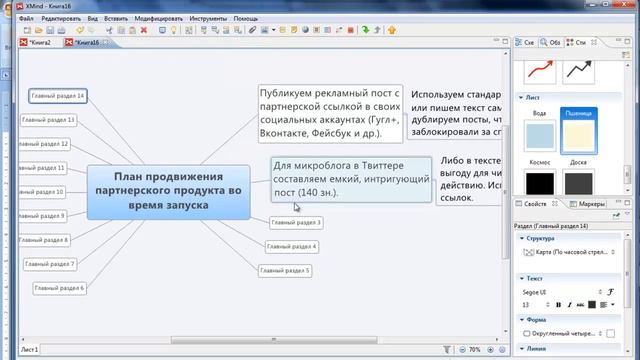640x360 pixels.
Task: Open the Segoe UI font dropdown
Action: coord(562,292)
